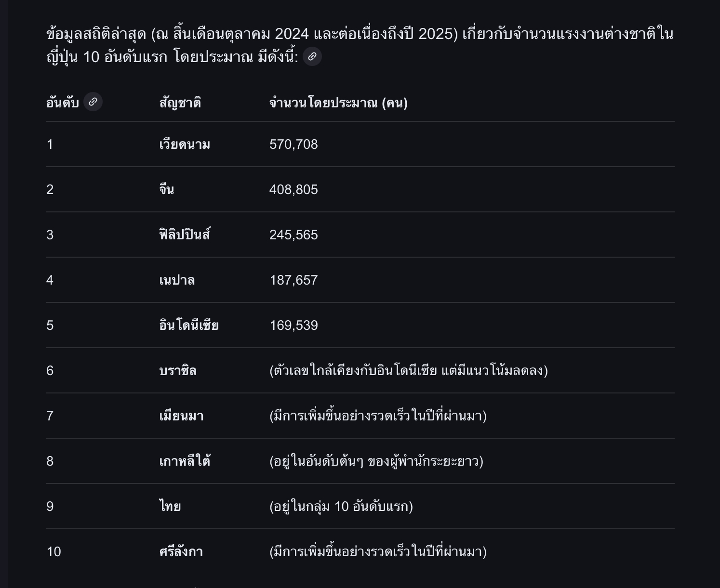The height and width of the screenshot is (588, 720).
Task: Select the เวียดนาม nationality cell
Action: pyautogui.click(x=185, y=144)
